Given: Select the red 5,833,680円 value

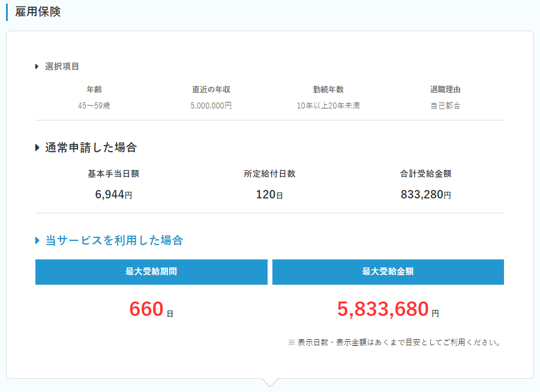Looking at the screenshot, I should [388, 309].
